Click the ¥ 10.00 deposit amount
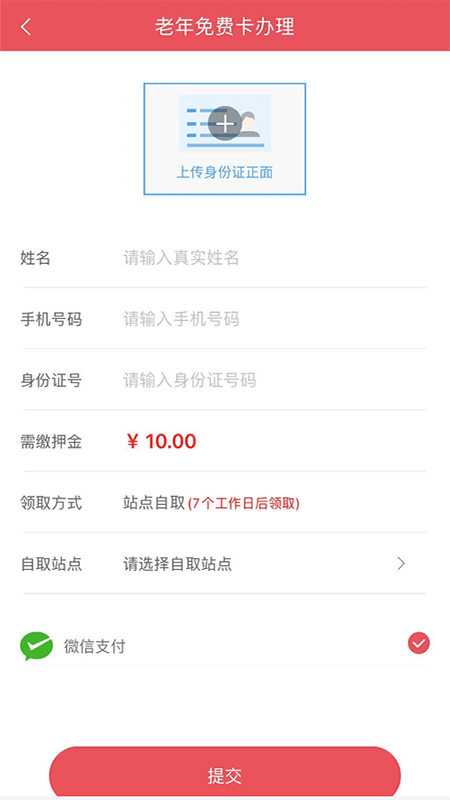450x800 pixels. [x=161, y=441]
